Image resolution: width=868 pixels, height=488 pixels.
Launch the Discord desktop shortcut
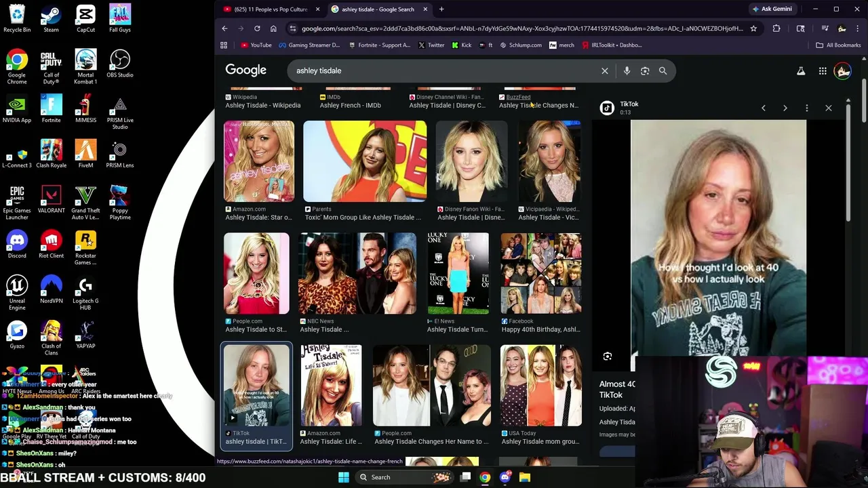coord(17,245)
